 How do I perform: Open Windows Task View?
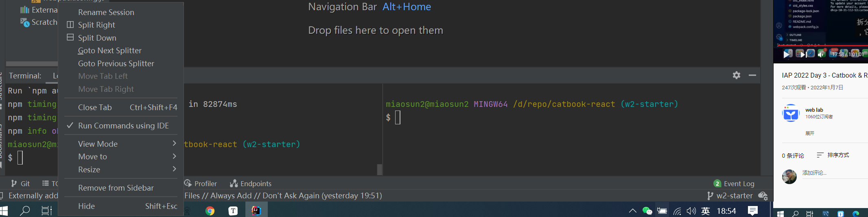coord(47,210)
